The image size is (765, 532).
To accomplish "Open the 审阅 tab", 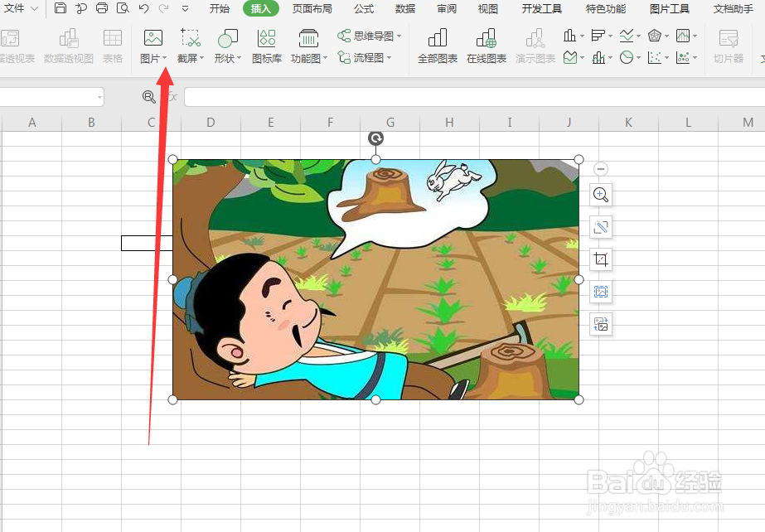I will 447,9.
